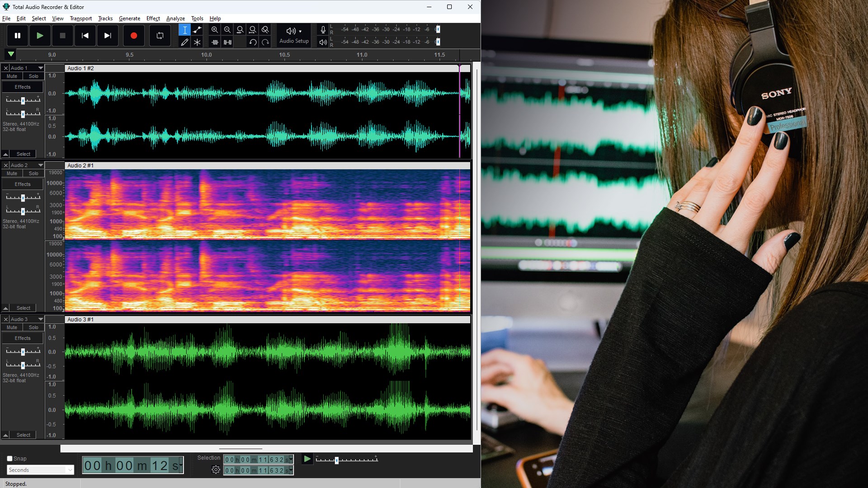The height and width of the screenshot is (488, 868).
Task: Toggle the Loop playback icon
Action: click(160, 36)
